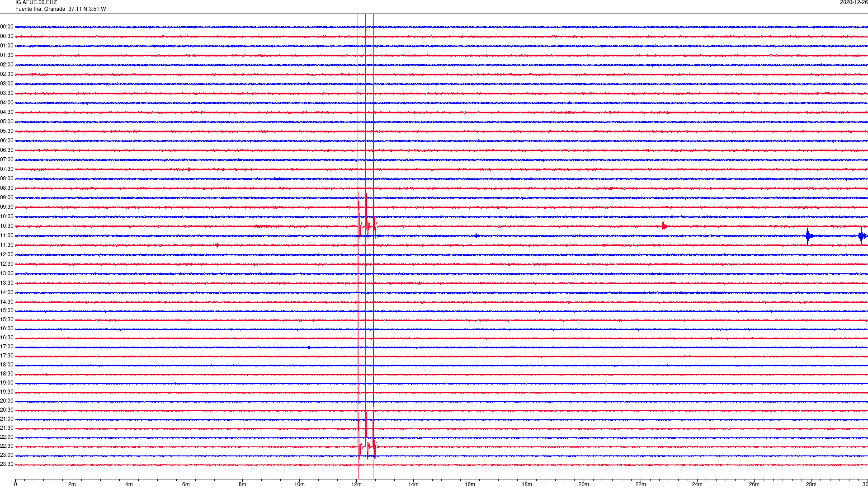Click the 6m tick label on time axis
This screenshot has width=868, height=488.
tap(186, 484)
